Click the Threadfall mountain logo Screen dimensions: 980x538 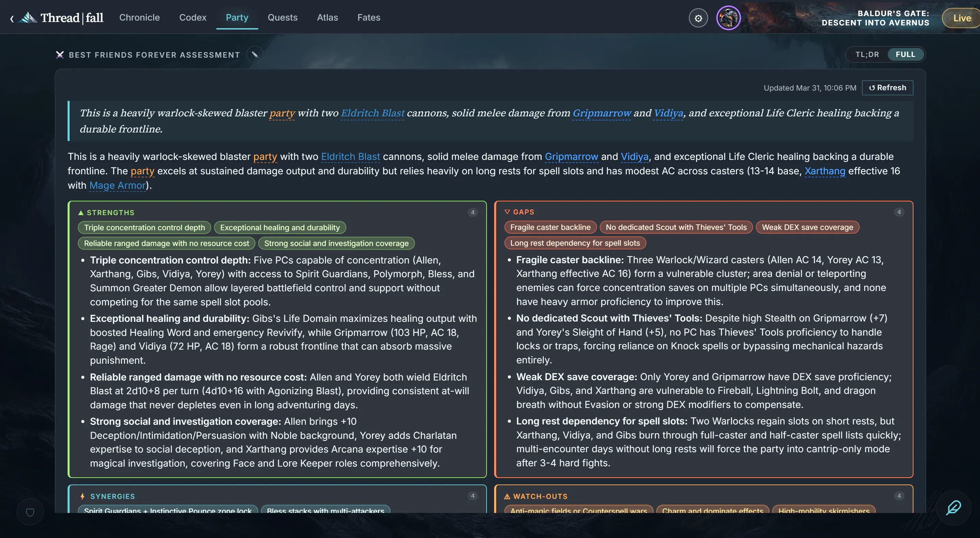pos(28,17)
